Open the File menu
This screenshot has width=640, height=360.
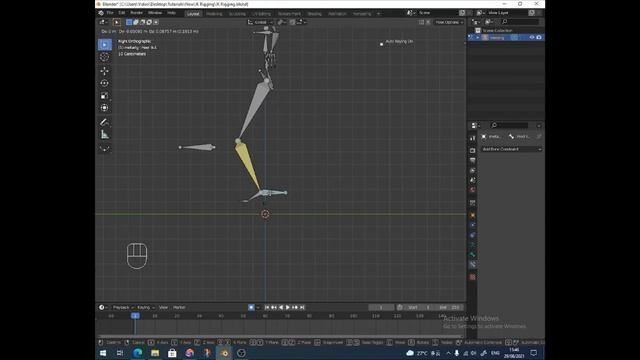click(x=110, y=13)
